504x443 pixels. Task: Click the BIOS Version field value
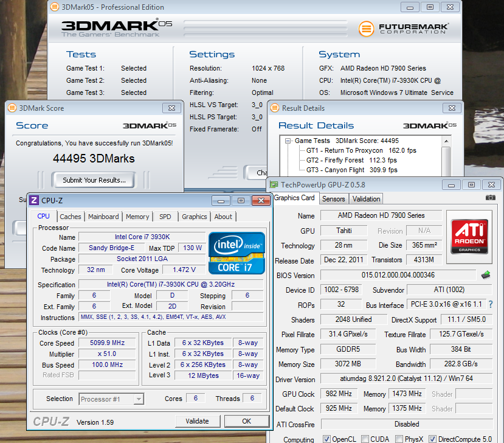398,274
